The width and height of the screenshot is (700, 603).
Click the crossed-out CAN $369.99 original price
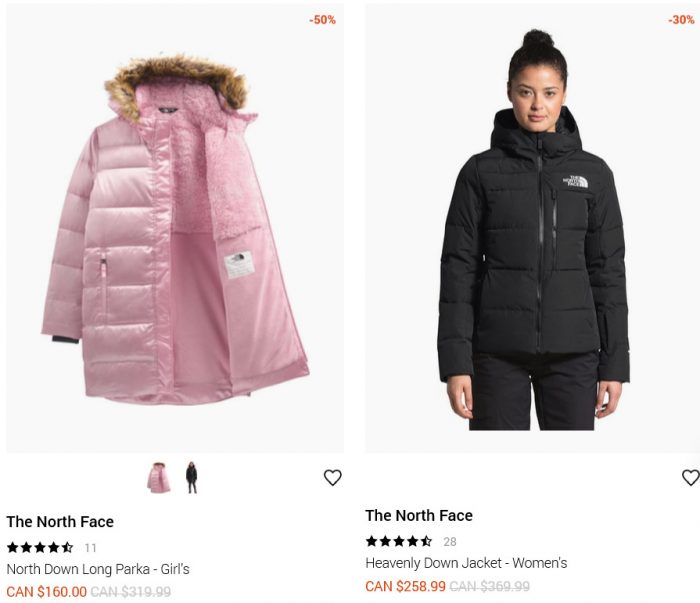[x=490, y=586]
